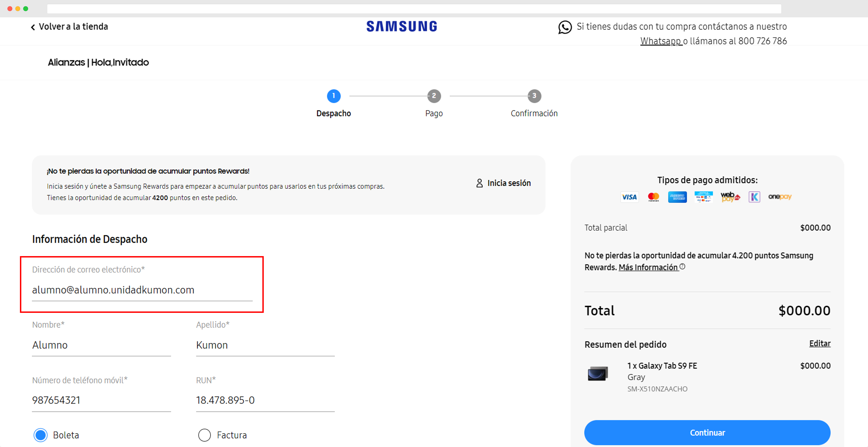868x447 pixels.
Task: Open the Whatsapp contact link
Action: point(661,41)
